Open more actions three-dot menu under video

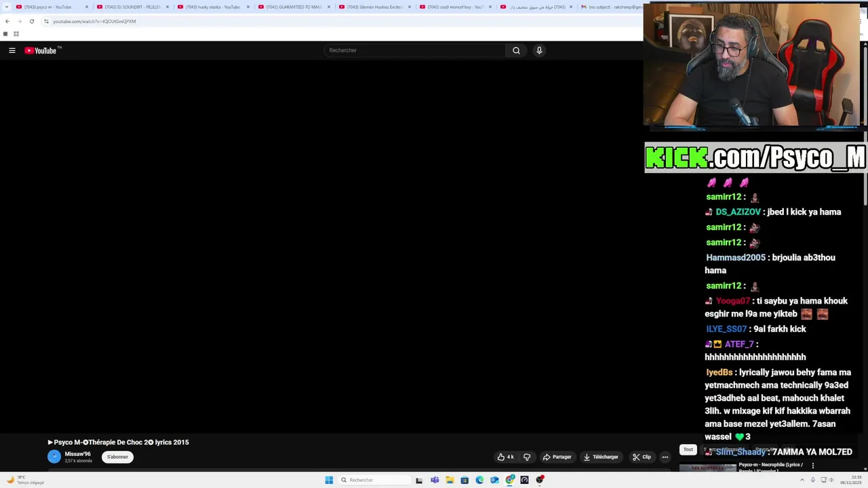click(665, 457)
